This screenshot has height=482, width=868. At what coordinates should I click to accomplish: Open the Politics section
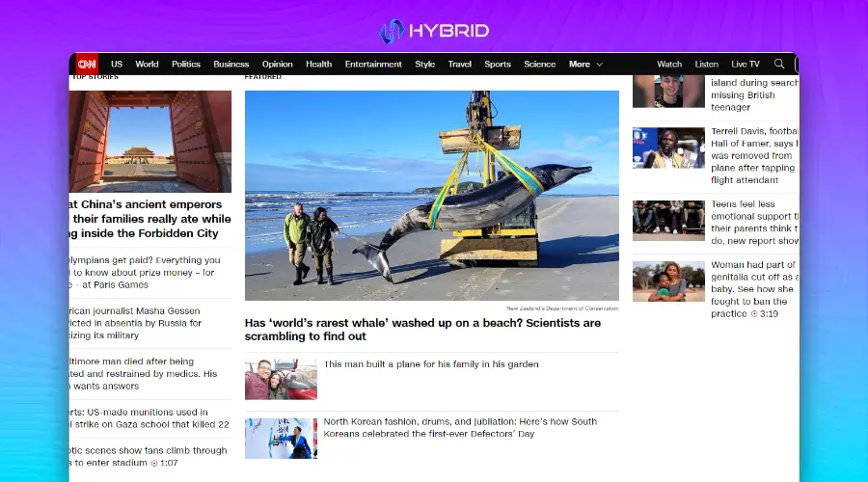(186, 65)
